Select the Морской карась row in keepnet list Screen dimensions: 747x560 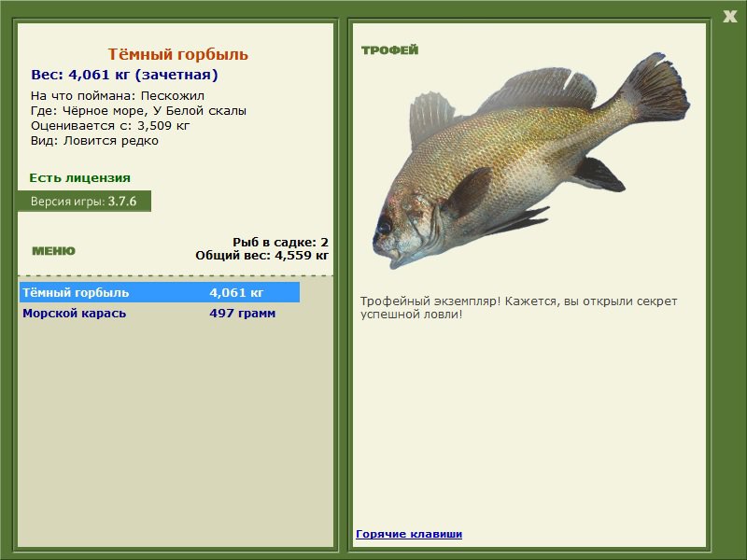160,314
